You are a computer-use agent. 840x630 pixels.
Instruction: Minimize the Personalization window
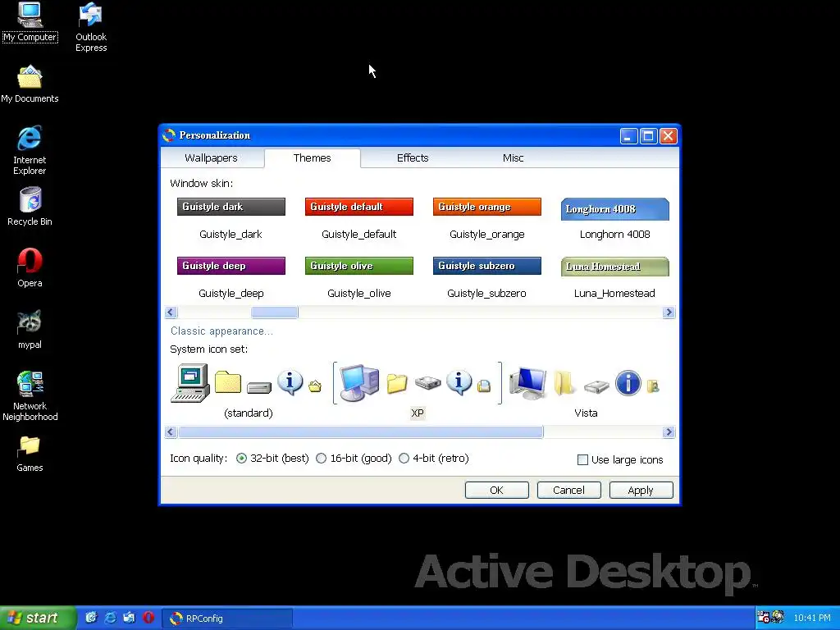tap(629, 136)
